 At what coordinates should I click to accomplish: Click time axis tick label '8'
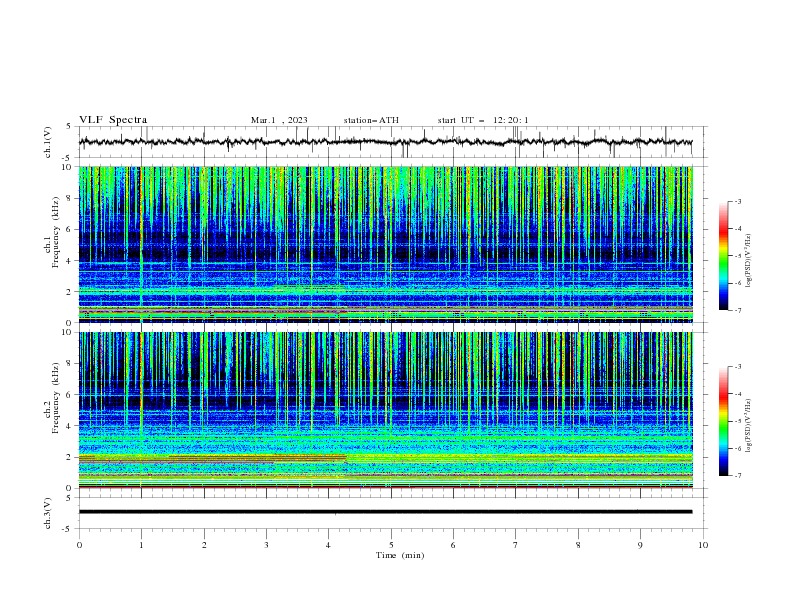(x=578, y=545)
